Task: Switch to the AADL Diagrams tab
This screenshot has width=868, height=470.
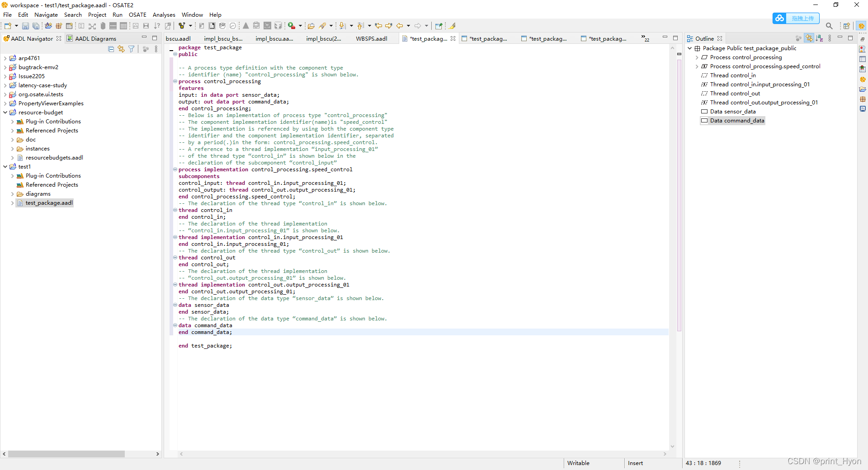Action: [91, 38]
